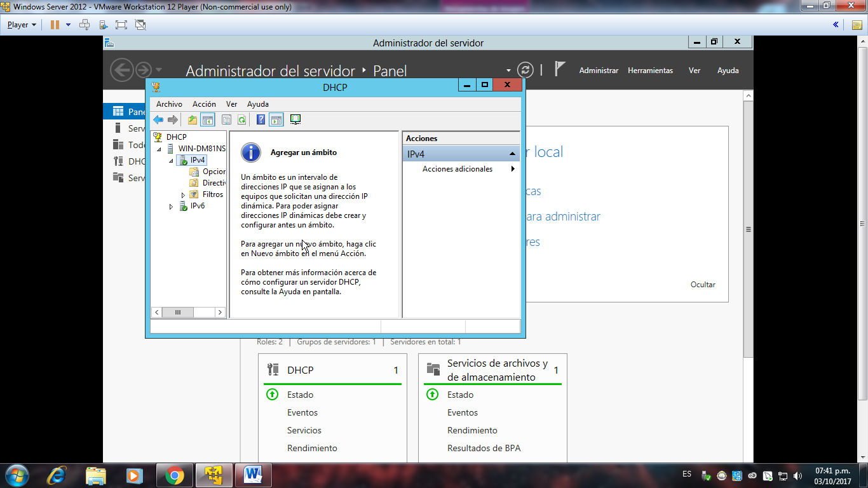Click VMware Unity mode icon
Viewport: 868px width, 488px height.
click(140, 25)
